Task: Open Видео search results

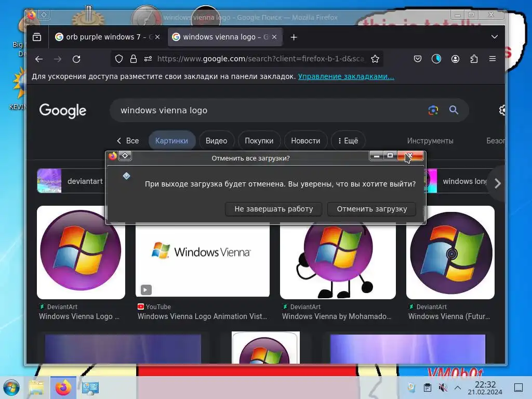Action: (217, 141)
